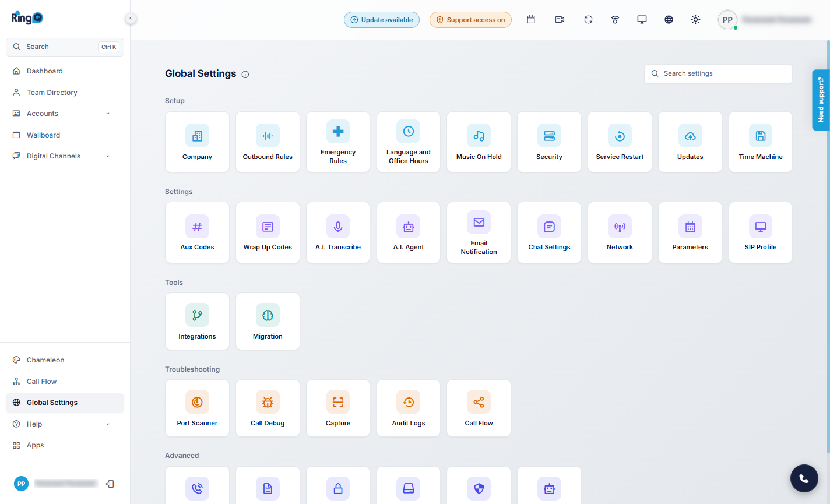Open the Time Machine card
This screenshot has width=830, height=504.
point(761,142)
